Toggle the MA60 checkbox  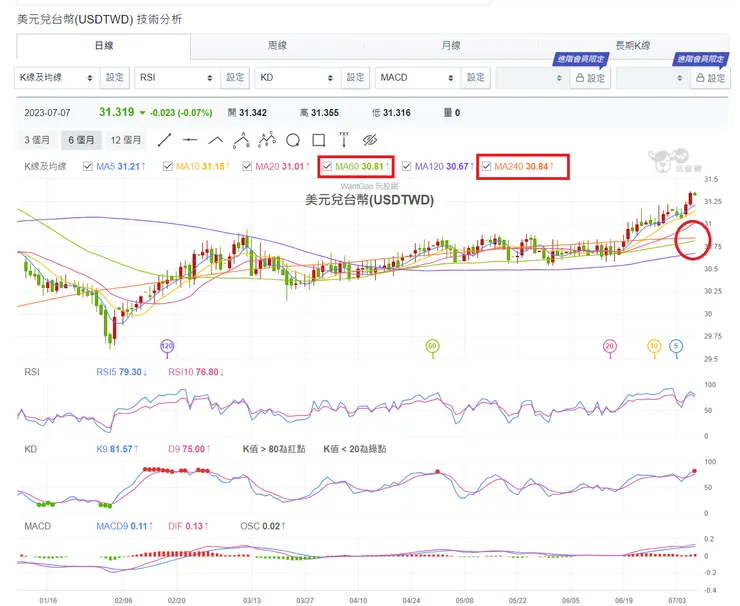pyautogui.click(x=327, y=166)
